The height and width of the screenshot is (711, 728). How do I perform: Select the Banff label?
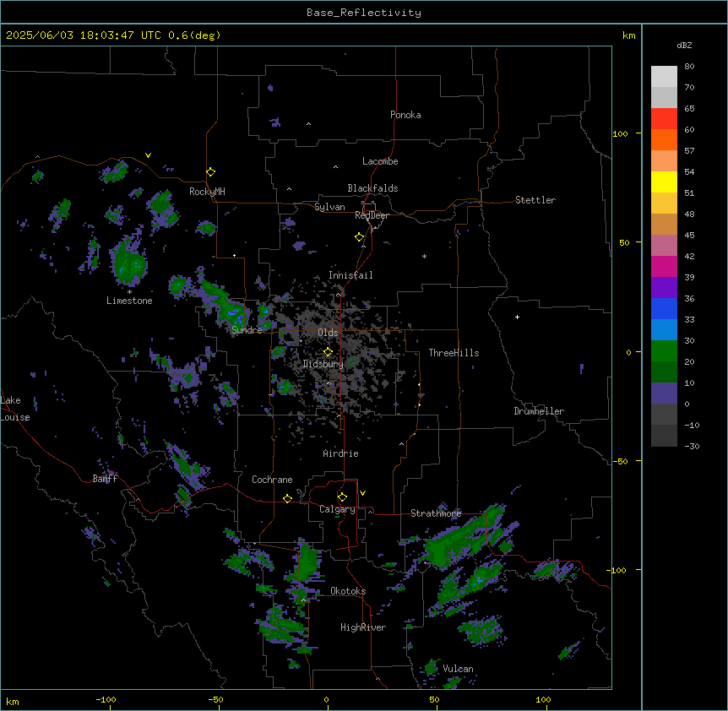point(105,479)
